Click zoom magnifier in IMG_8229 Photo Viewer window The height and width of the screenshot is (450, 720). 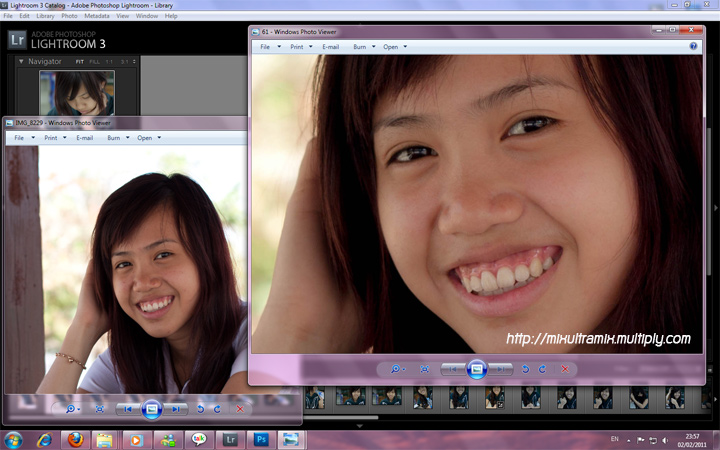coord(72,409)
